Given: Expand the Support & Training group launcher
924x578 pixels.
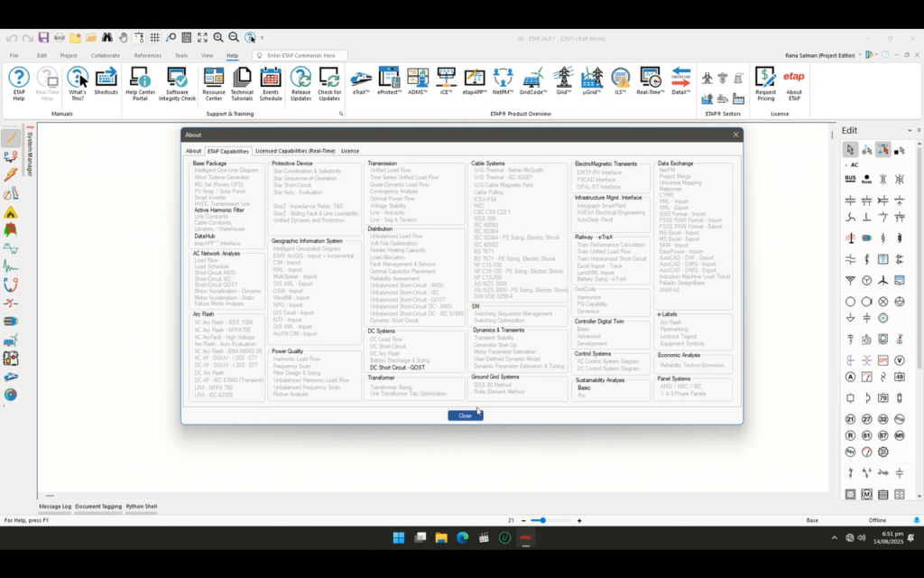Looking at the screenshot, I should [x=341, y=115].
